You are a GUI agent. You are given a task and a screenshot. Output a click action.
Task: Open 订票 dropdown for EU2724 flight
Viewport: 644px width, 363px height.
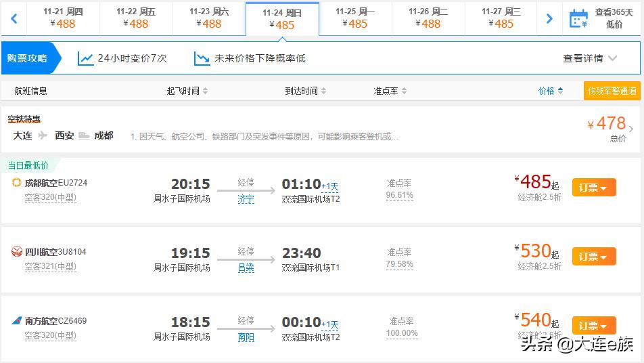[x=594, y=188]
